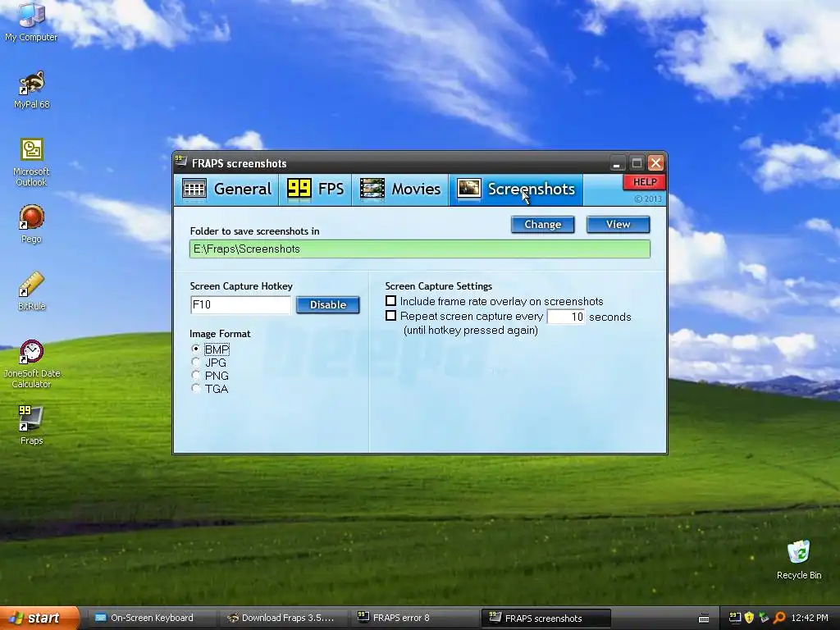Image resolution: width=840 pixels, height=630 pixels.
Task: Open My Computer desktop icon
Action: click(31, 21)
